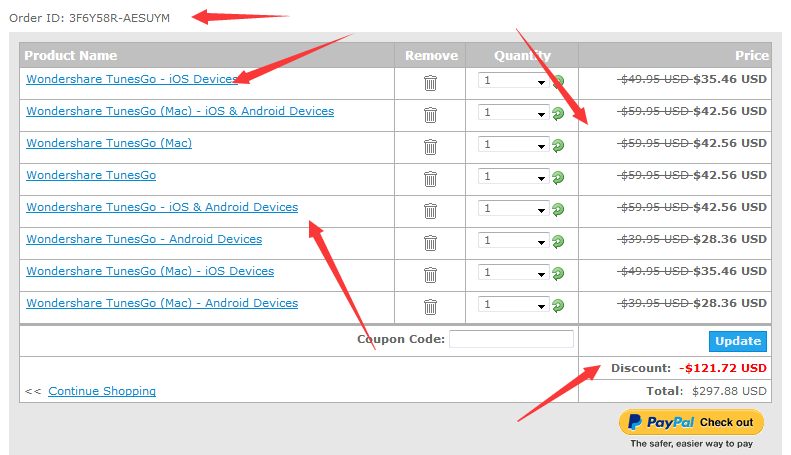Follow the Wondershare TunesGo (Mac) link

tap(109, 143)
